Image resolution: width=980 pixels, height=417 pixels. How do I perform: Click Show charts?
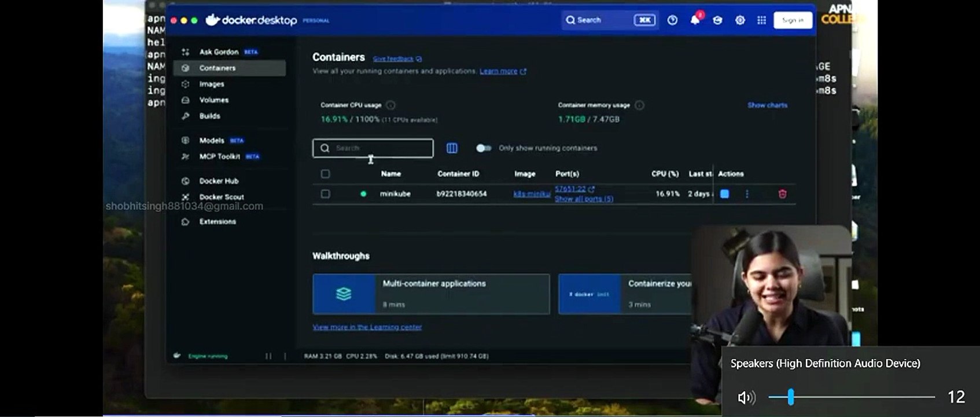point(767,105)
